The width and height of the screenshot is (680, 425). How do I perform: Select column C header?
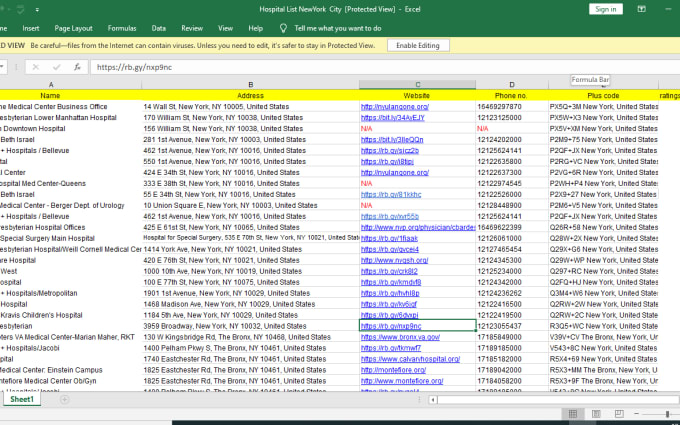tap(417, 85)
